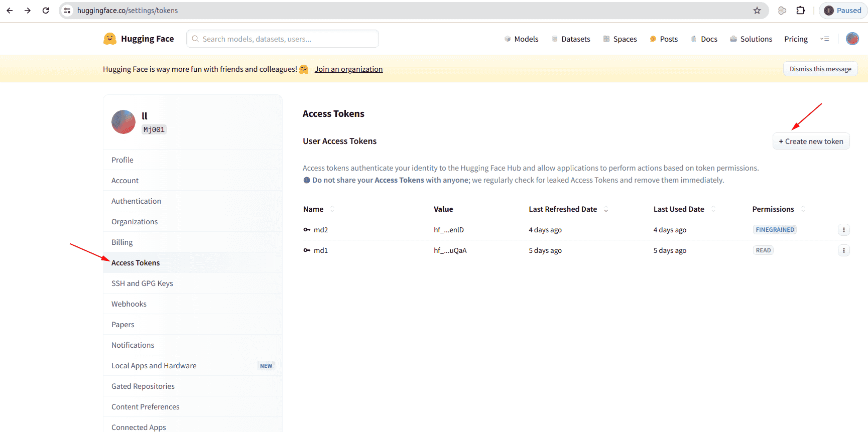This screenshot has height=432, width=868.
Task: Open three-dot options for md2 token
Action: coord(843,230)
